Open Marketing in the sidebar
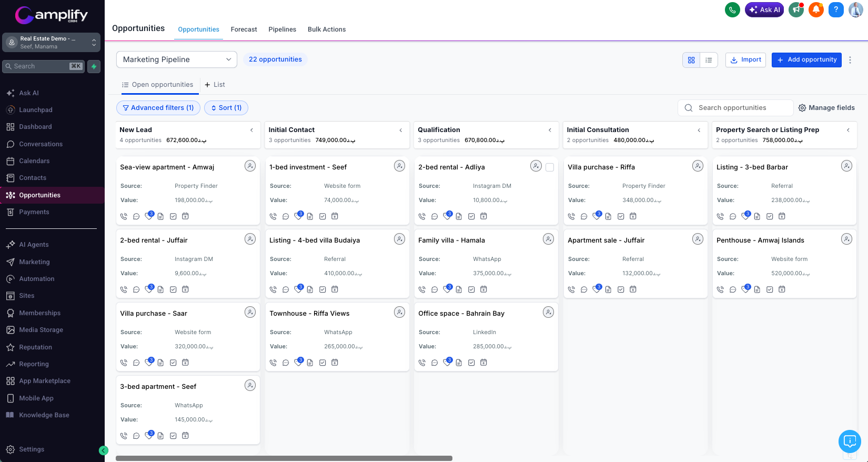Viewport: 868px width, 462px height. [x=34, y=262]
